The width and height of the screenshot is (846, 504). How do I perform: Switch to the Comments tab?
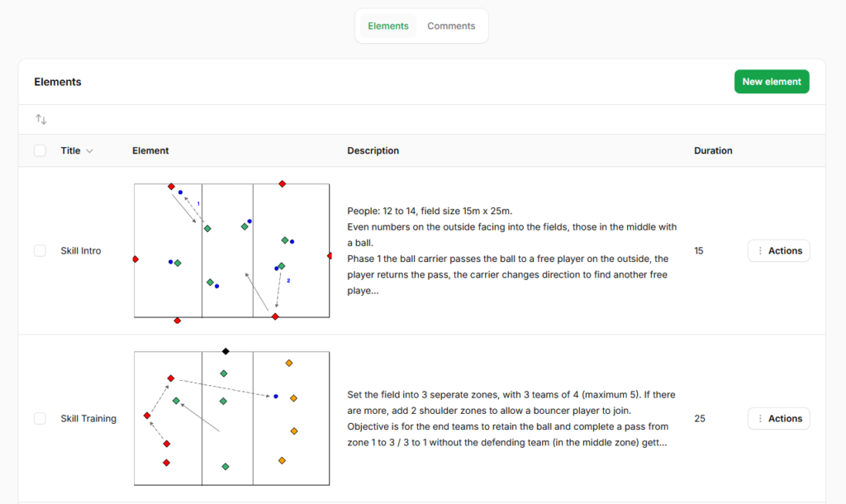click(450, 26)
